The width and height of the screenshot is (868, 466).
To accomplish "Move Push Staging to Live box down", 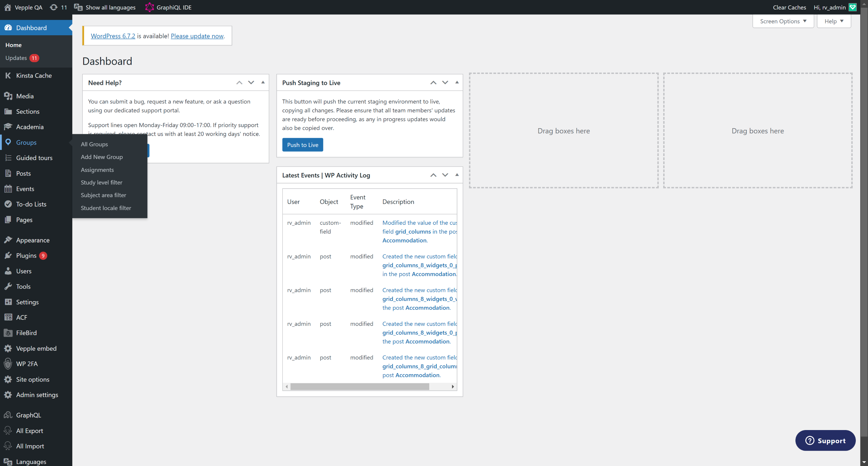I will coord(445,82).
